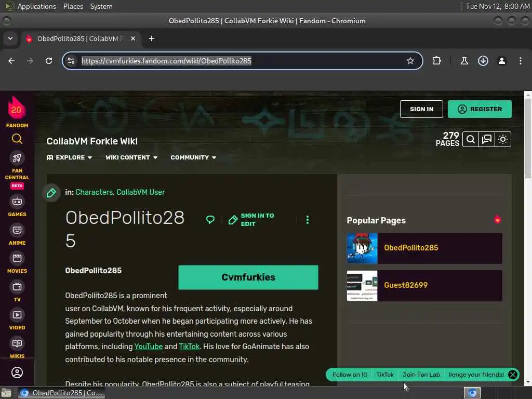Open the wiki Discuss speech bubbles icon
Viewport: 532px width, 399px height.
487,139
